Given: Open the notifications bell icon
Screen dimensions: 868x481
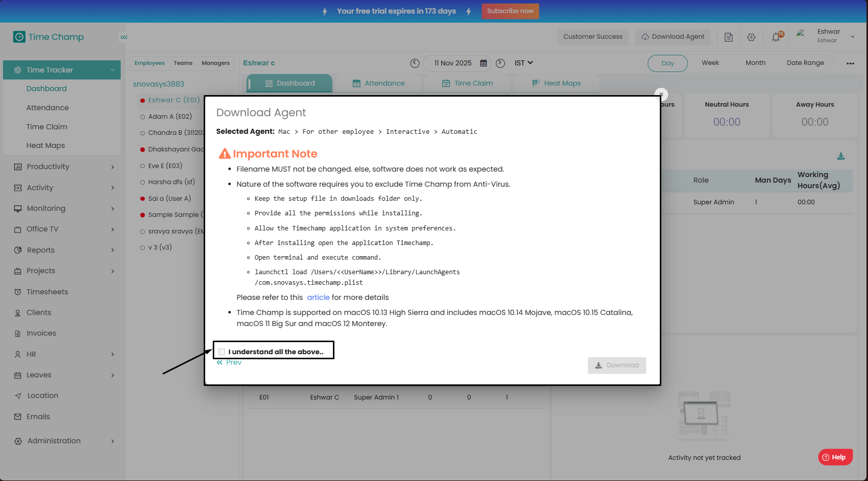Looking at the screenshot, I should coord(776,37).
